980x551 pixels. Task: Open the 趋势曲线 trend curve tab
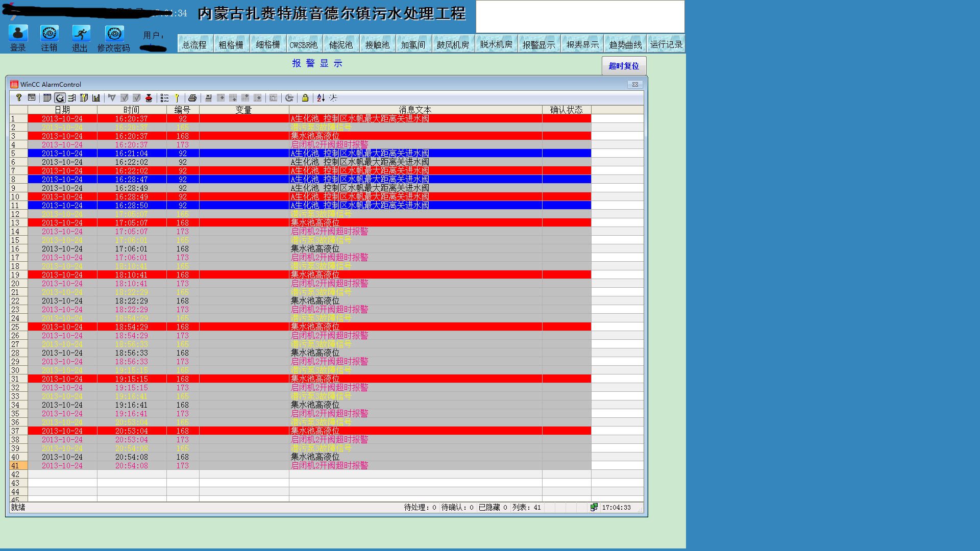point(625,45)
